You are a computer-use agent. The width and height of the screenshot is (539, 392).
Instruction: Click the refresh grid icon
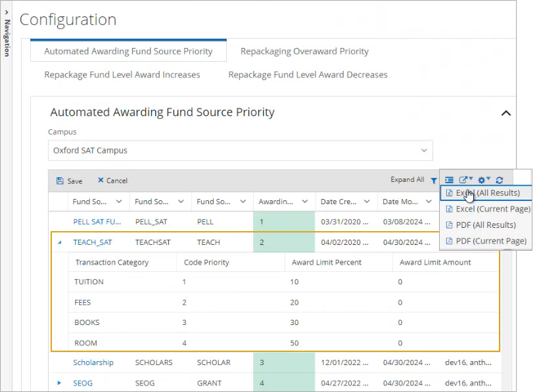[500, 180]
